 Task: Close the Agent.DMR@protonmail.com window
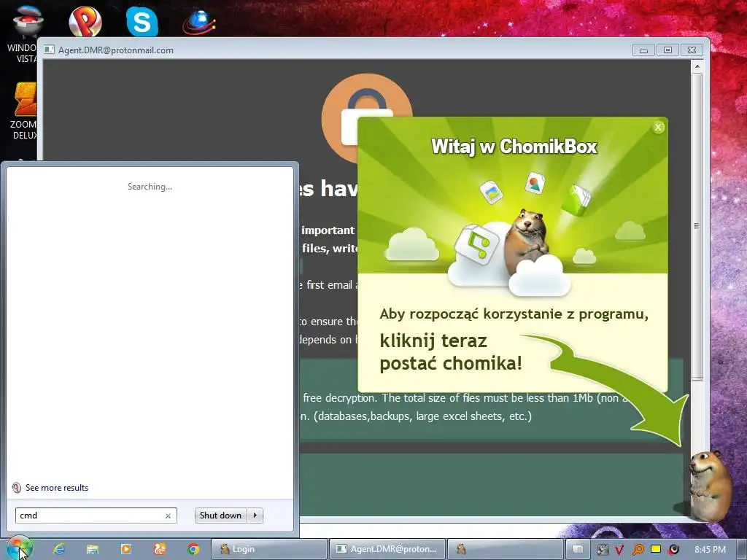click(692, 50)
